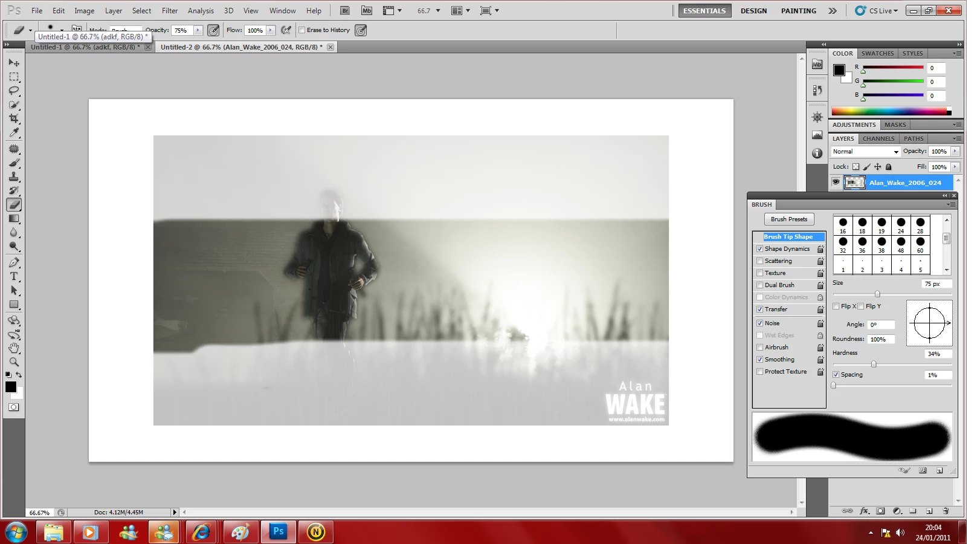Switch to Painting workspace

[x=798, y=10]
